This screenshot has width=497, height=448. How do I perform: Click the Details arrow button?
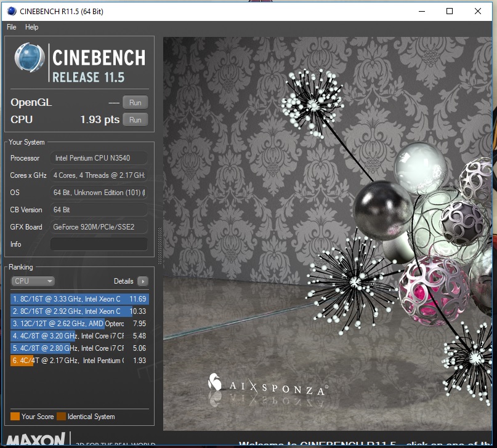tap(143, 281)
